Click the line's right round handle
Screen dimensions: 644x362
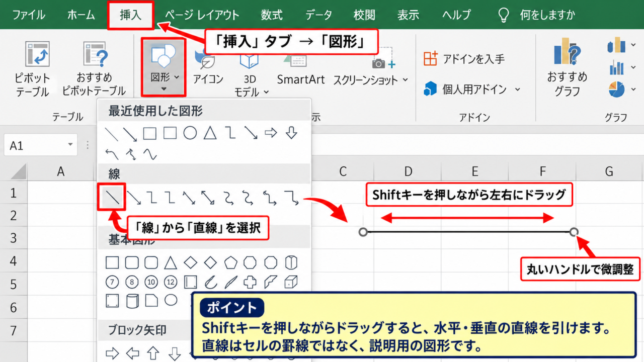pyautogui.click(x=574, y=232)
